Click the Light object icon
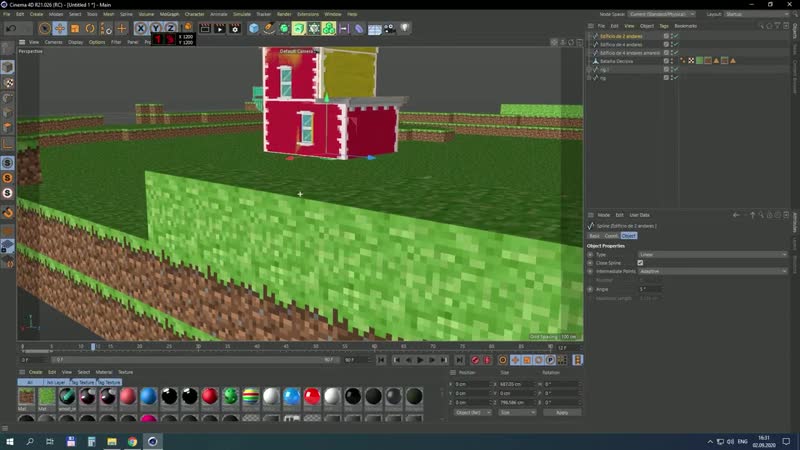 pyautogui.click(x=405, y=29)
